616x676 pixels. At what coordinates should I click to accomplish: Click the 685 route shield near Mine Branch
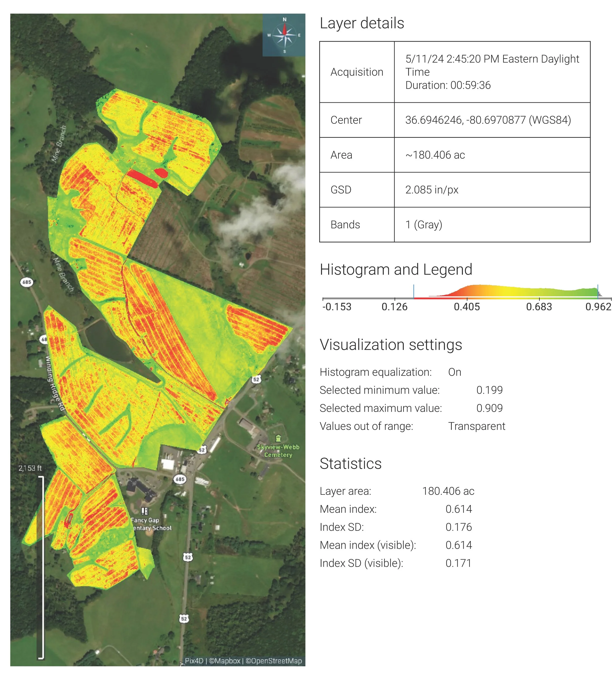pos(27,282)
